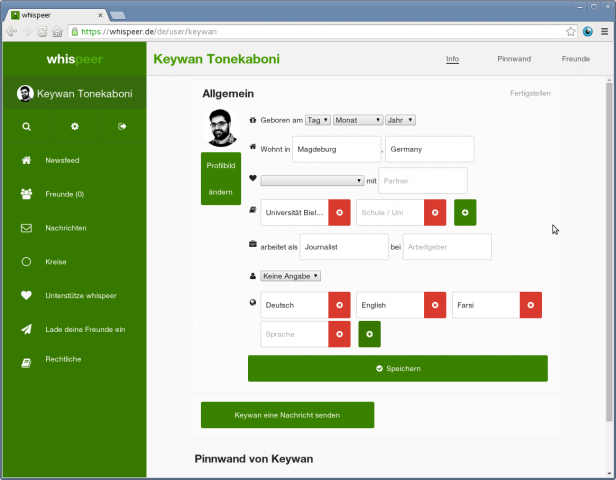
Task: Click the logout icon in sidebar
Action: [x=122, y=127]
